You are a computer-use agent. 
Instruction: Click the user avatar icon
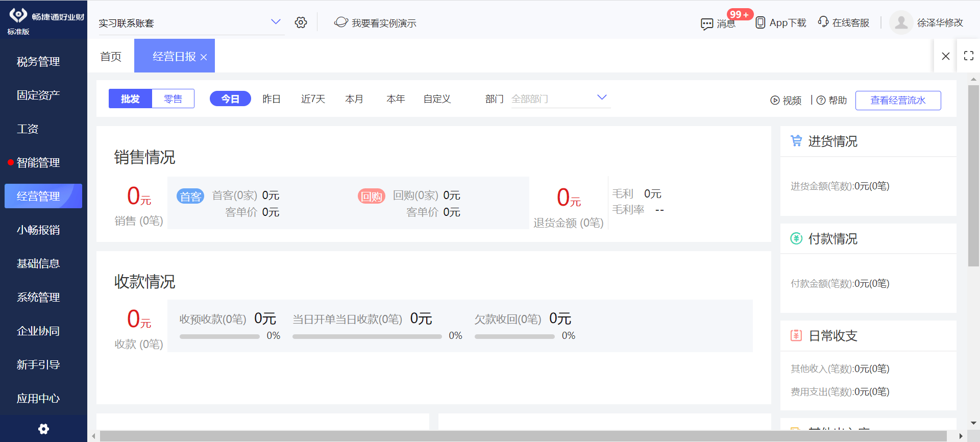pos(901,22)
